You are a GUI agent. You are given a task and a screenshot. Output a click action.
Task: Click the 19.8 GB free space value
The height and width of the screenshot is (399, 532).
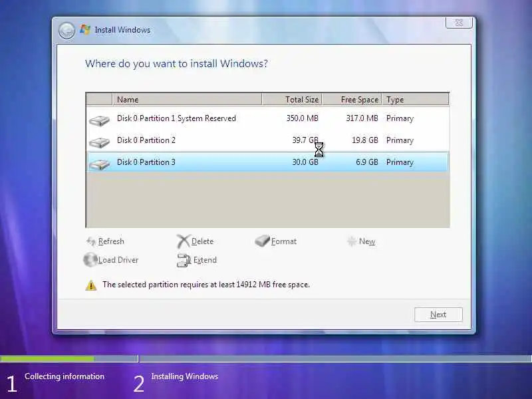(364, 140)
